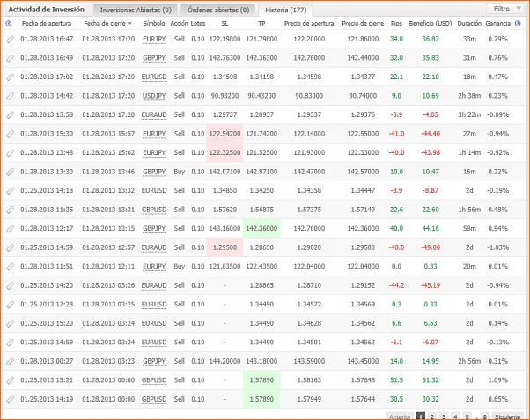Click the duration cell 3h 22m
Viewport: 530px width, 420px height.
[469, 115]
